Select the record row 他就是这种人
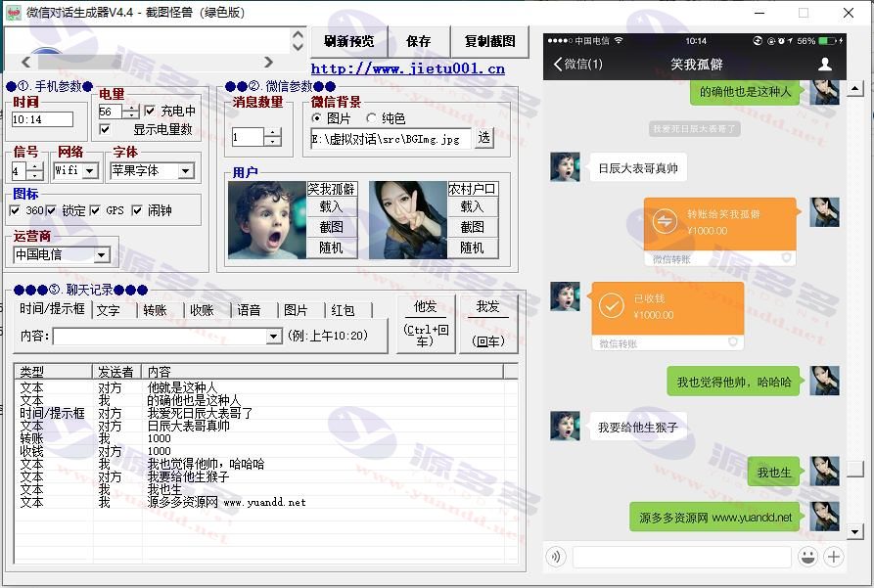This screenshot has height=588, width=874. pyautogui.click(x=265, y=387)
